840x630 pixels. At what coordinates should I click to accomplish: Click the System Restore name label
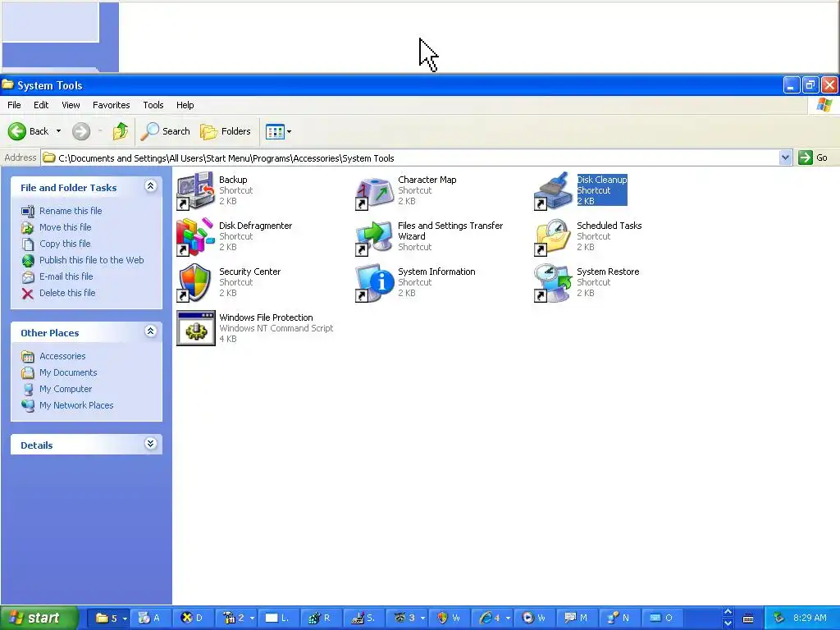pos(608,272)
